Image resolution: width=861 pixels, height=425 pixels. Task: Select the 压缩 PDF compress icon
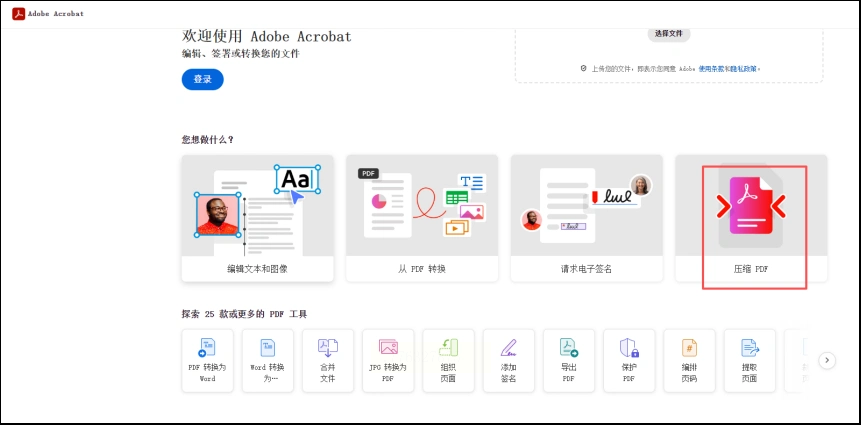[x=751, y=205]
